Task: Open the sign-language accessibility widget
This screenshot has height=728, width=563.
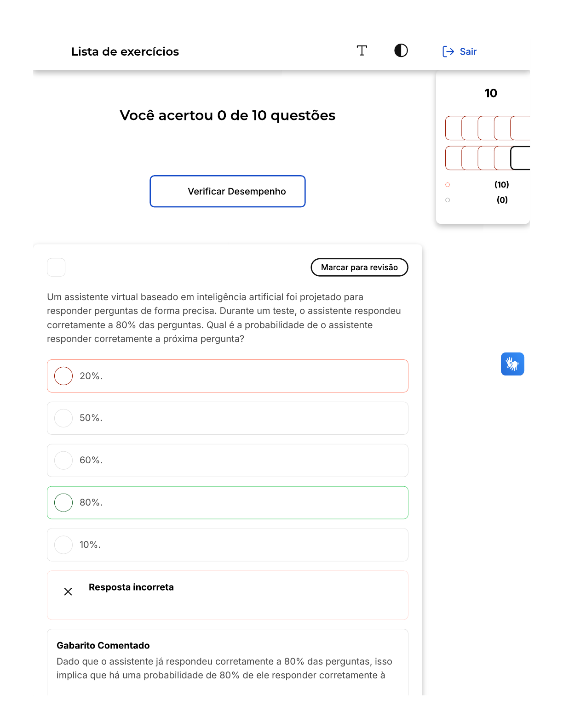Action: (512, 364)
